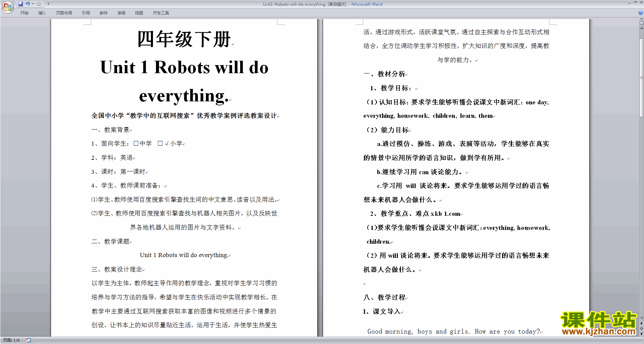
Task: Click the line 机器人会做什么。
Action: [390, 269]
